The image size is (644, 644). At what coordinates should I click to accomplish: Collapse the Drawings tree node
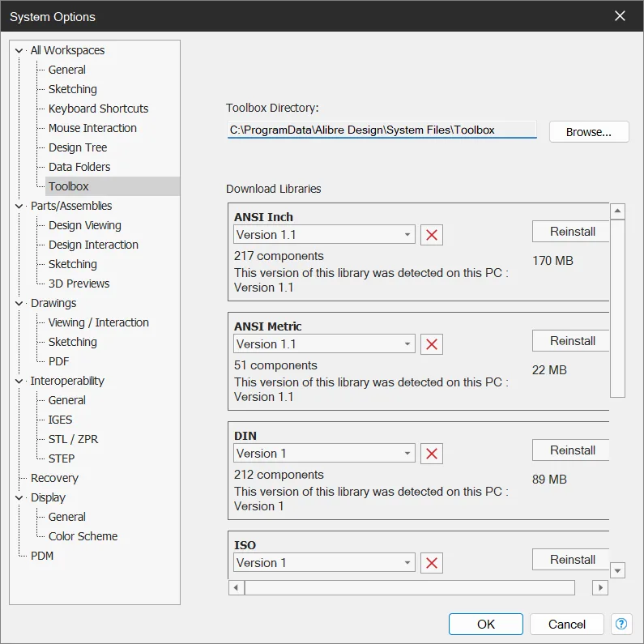[x=19, y=304]
